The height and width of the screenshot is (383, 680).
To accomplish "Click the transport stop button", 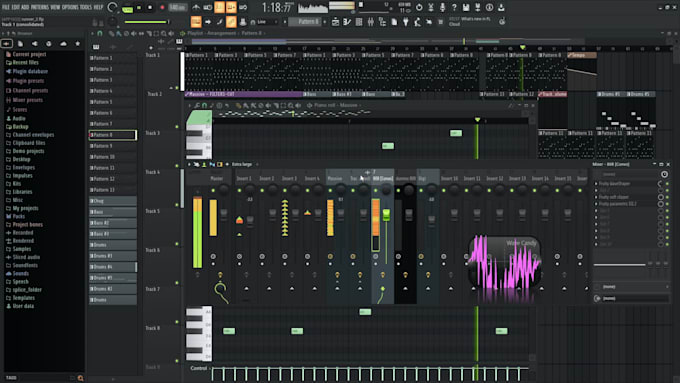I will coord(150,8).
